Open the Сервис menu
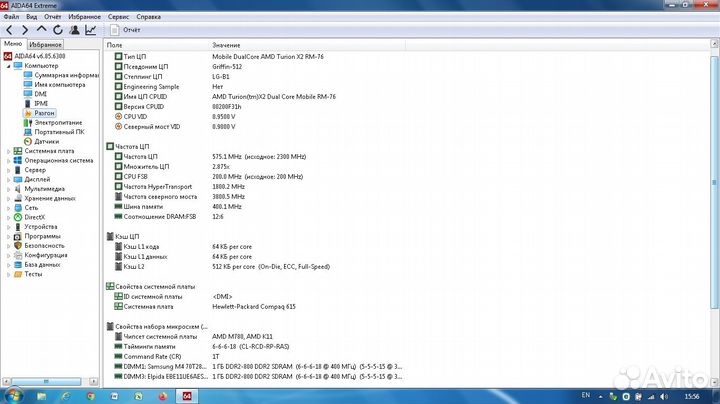 tap(118, 17)
